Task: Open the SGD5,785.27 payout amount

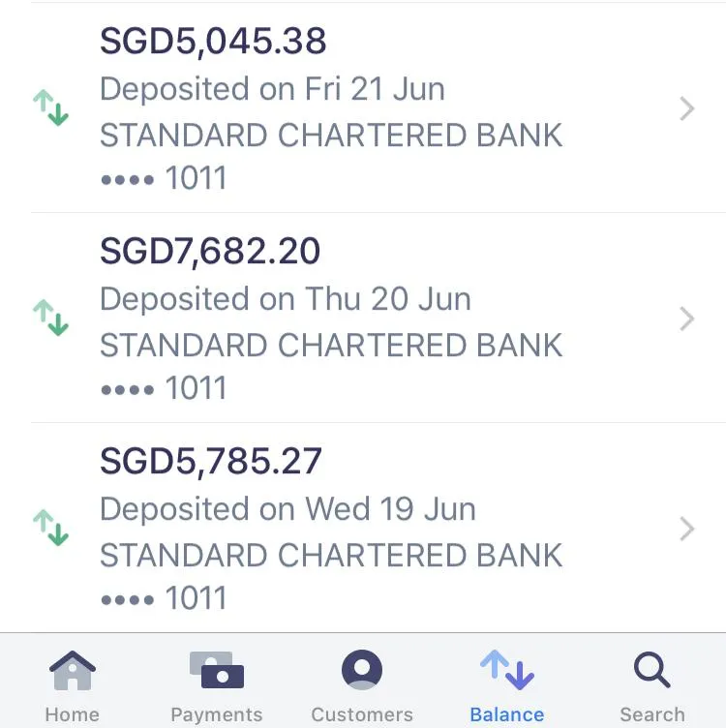Action: click(x=211, y=462)
